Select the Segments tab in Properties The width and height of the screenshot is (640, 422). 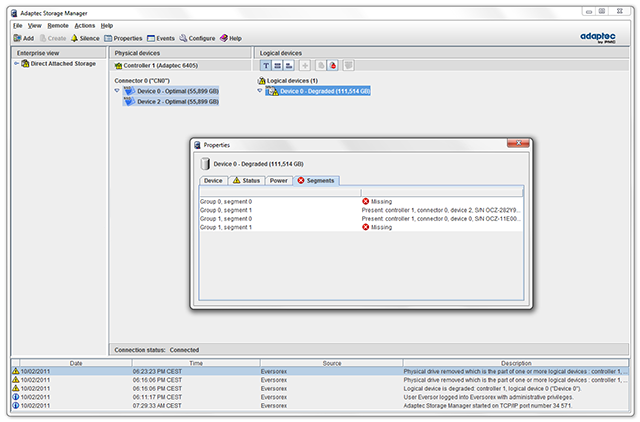pyautogui.click(x=316, y=181)
